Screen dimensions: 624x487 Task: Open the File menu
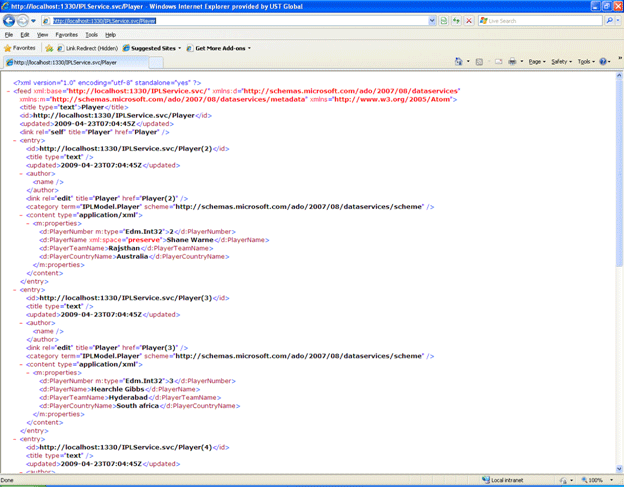click(9, 35)
